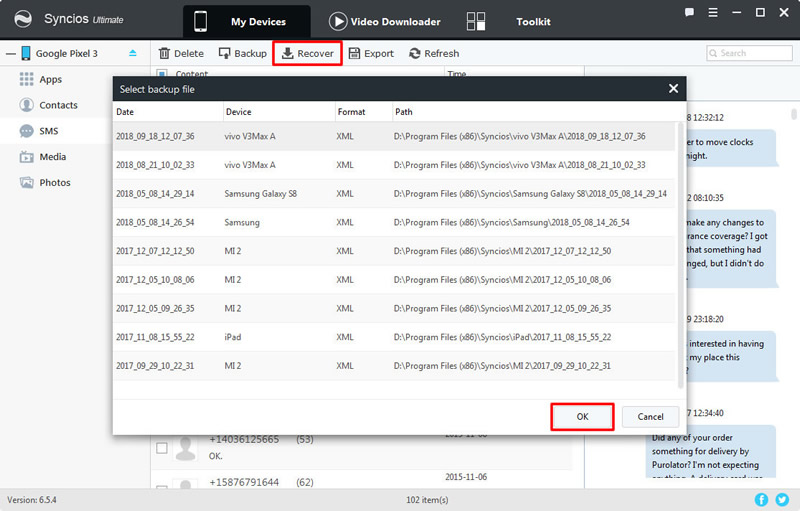Image resolution: width=800 pixels, height=511 pixels.
Task: Toggle the select-all Content checkbox
Action: [162, 73]
